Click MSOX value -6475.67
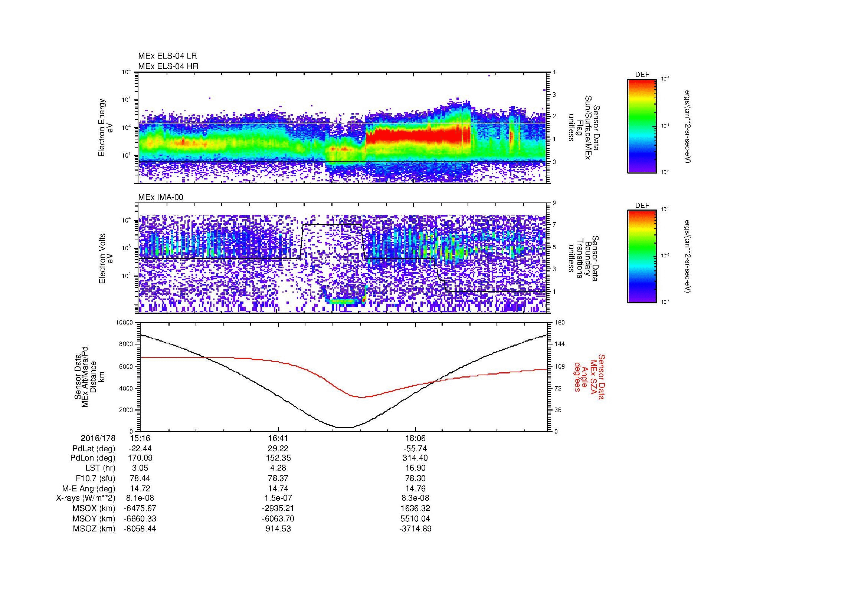 tap(140, 509)
